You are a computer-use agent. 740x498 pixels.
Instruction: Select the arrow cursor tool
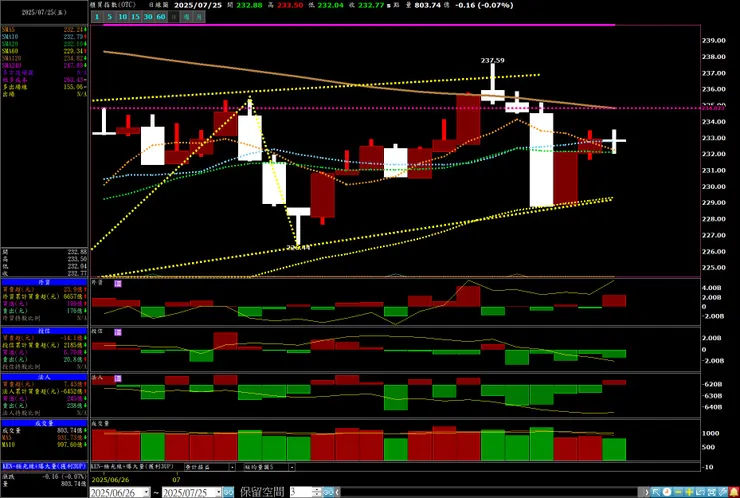(656, 492)
